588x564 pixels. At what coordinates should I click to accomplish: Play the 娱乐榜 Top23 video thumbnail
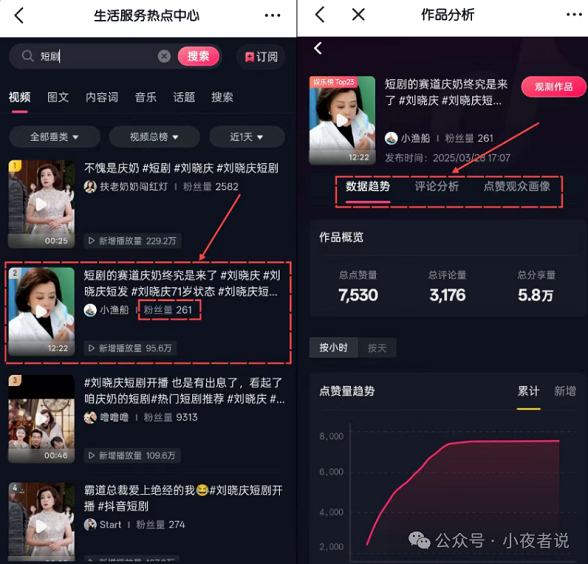[x=342, y=120]
